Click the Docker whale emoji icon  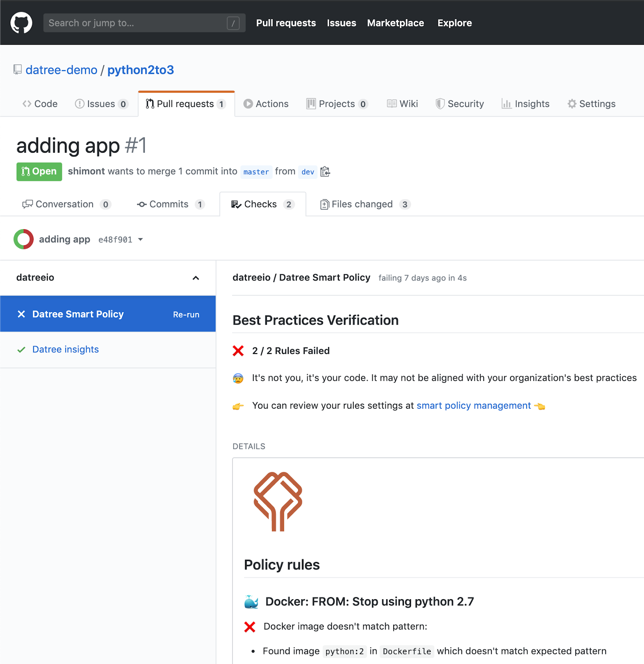click(x=251, y=601)
